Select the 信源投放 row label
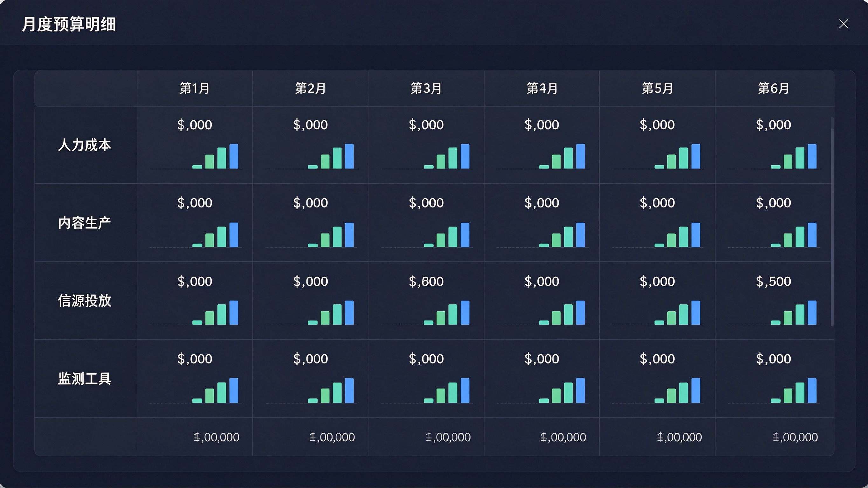The width and height of the screenshot is (868, 488). pos(85,301)
